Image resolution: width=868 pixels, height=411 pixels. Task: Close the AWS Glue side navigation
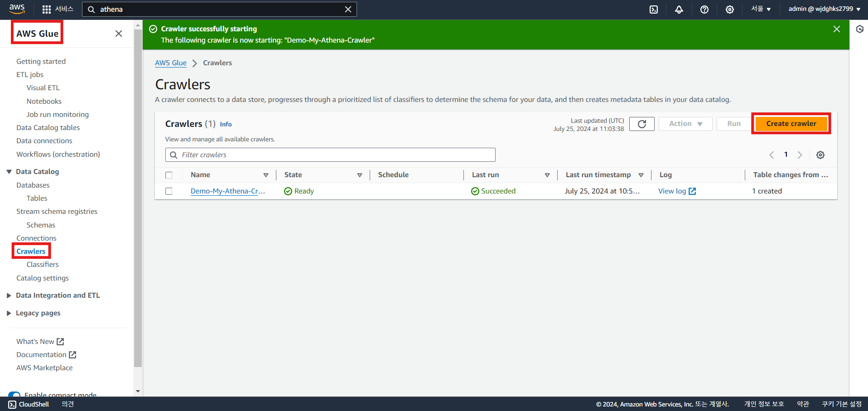[119, 34]
